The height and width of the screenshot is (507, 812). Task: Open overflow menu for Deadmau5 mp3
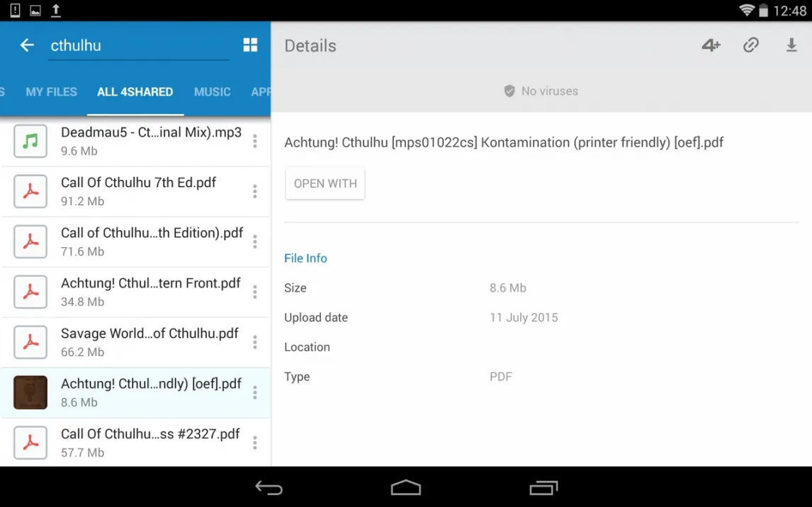pyautogui.click(x=255, y=142)
